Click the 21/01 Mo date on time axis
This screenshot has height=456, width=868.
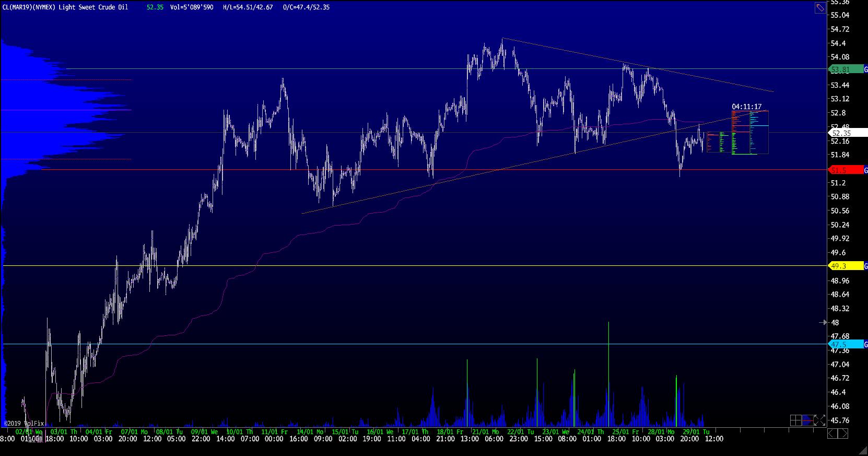point(485,432)
